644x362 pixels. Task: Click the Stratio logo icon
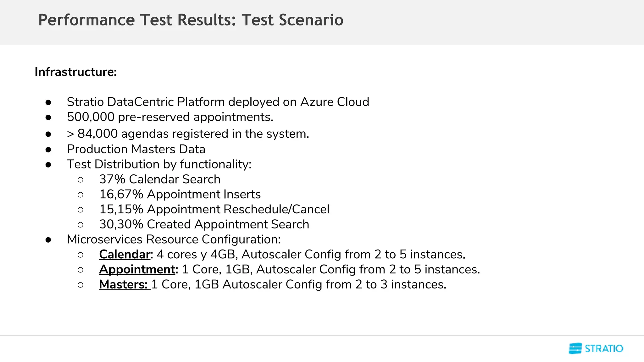(x=575, y=348)
